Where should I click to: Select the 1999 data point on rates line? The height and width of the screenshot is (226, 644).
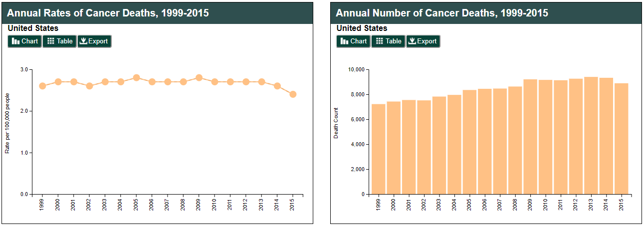[x=42, y=86]
